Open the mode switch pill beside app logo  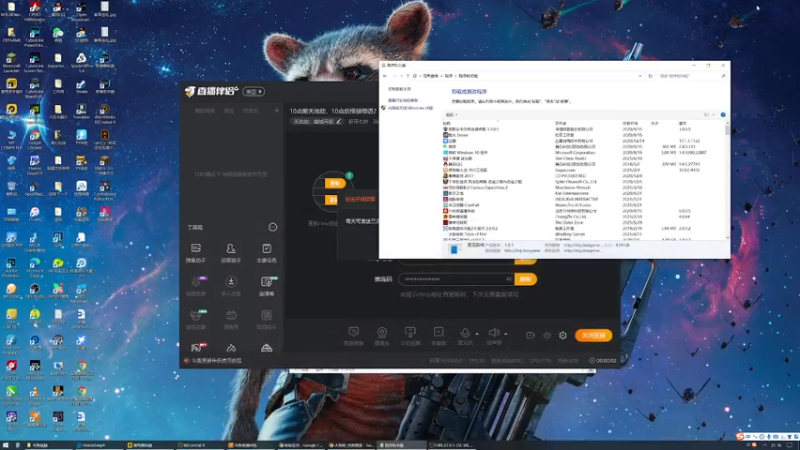tap(254, 91)
